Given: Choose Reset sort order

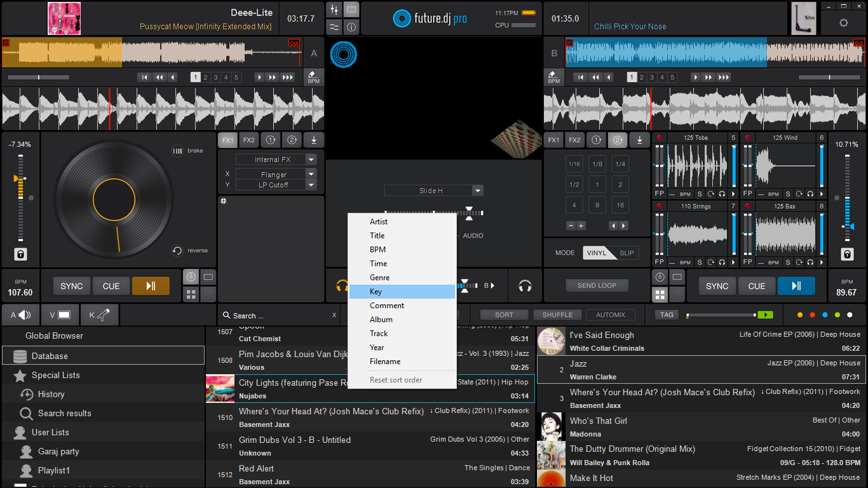Looking at the screenshot, I should [402, 380].
